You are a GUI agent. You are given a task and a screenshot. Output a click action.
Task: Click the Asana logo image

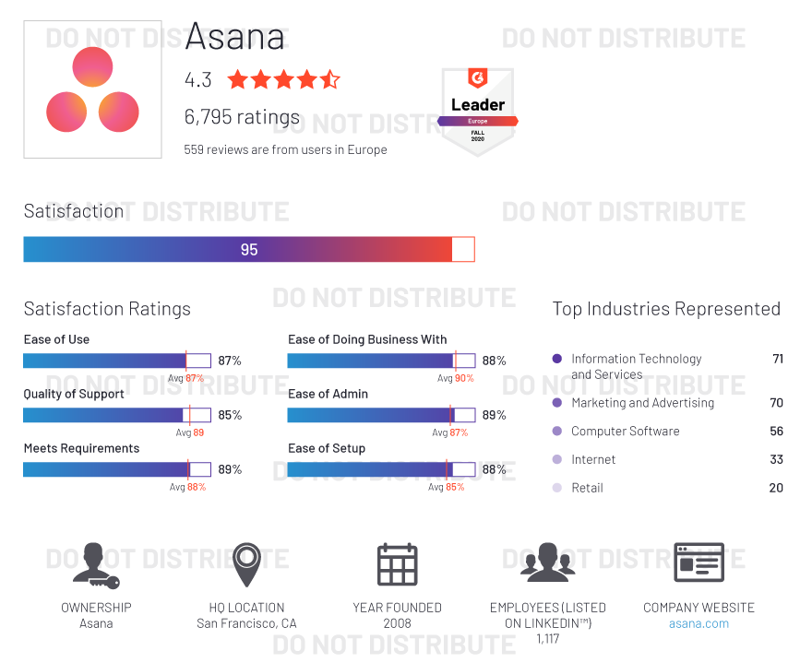tap(92, 89)
